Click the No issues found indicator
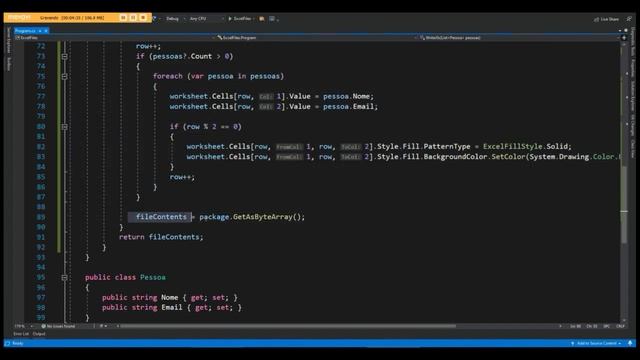 (x=58, y=326)
